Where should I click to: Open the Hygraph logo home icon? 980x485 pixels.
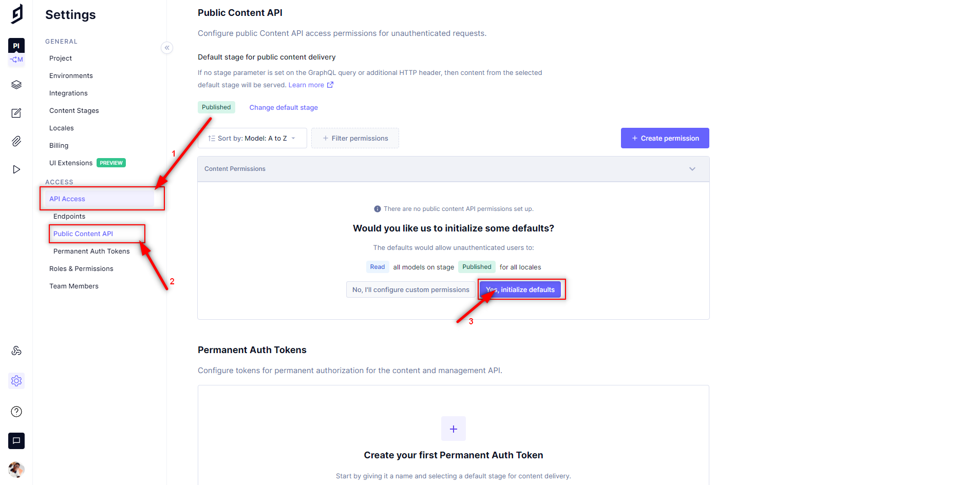(x=16, y=14)
